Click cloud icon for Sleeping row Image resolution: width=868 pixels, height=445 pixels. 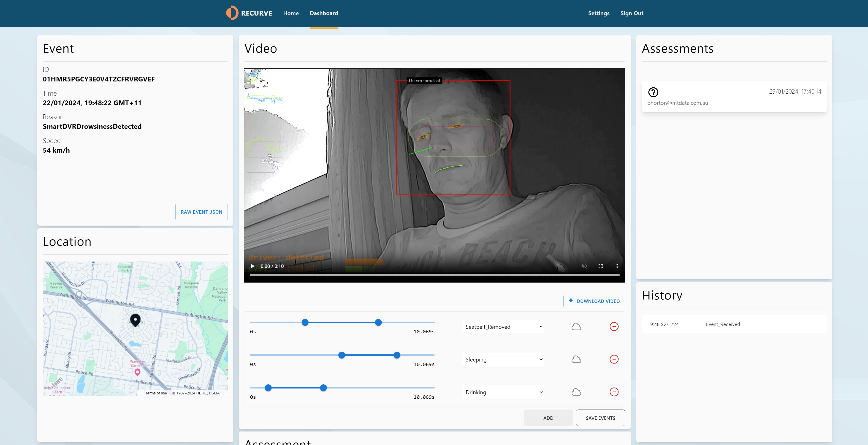pyautogui.click(x=576, y=359)
